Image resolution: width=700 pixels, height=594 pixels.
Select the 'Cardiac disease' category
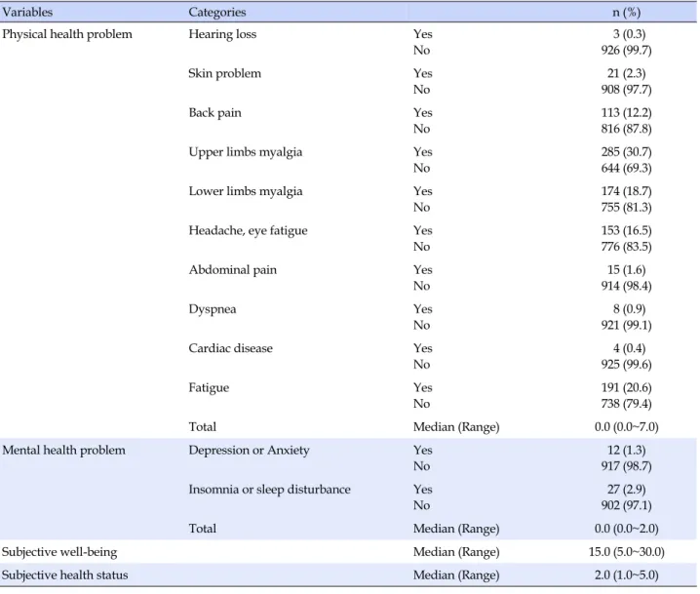(x=230, y=348)
